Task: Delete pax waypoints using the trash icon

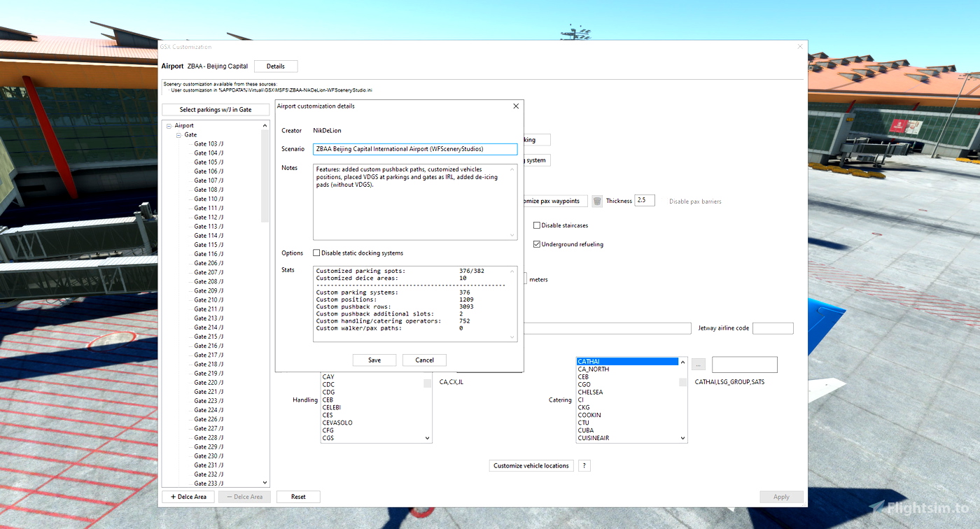Action: click(x=597, y=201)
